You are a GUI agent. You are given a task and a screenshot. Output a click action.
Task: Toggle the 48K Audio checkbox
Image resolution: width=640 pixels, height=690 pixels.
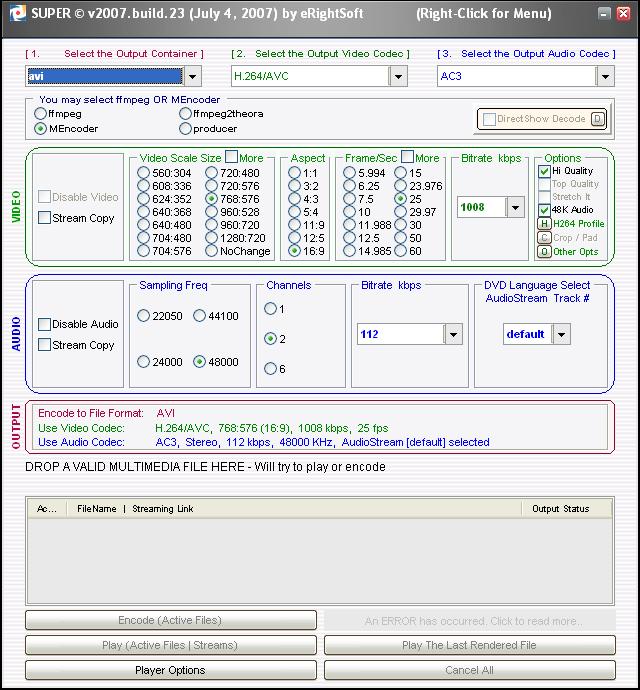pyautogui.click(x=544, y=210)
